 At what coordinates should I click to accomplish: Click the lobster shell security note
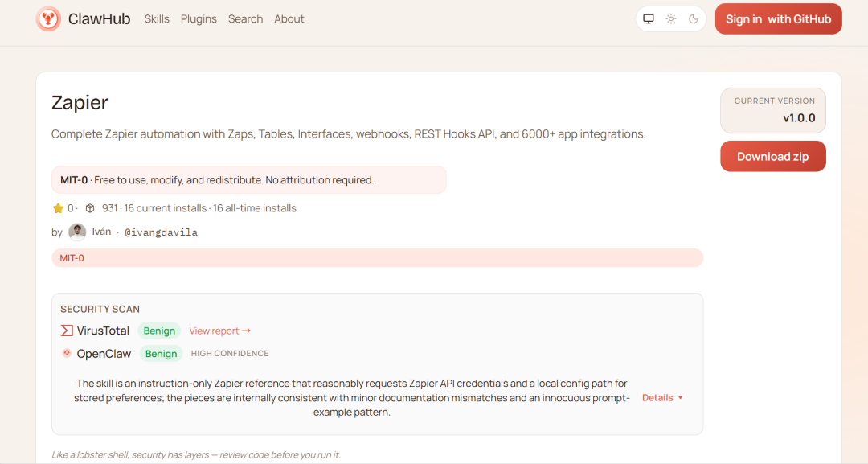pyautogui.click(x=196, y=454)
